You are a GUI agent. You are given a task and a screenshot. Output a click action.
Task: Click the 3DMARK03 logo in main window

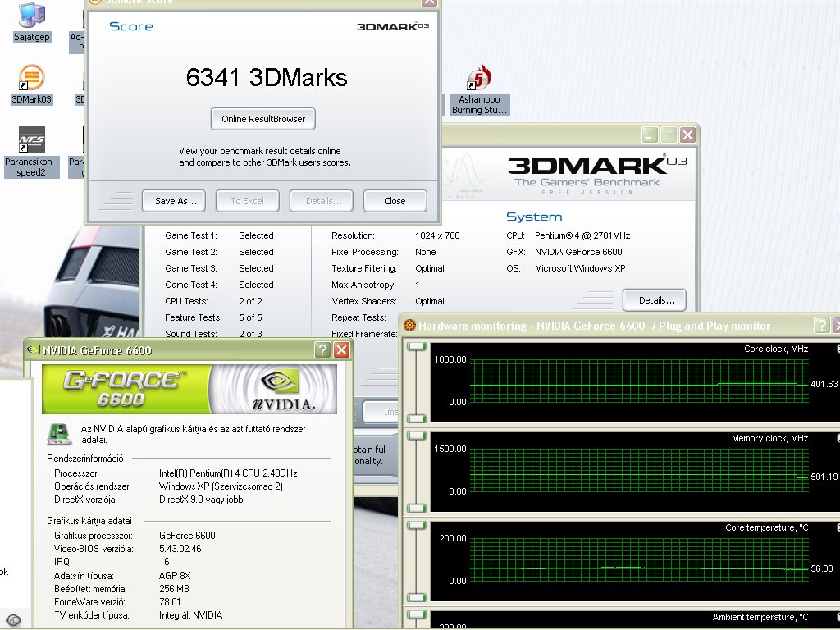click(x=597, y=165)
